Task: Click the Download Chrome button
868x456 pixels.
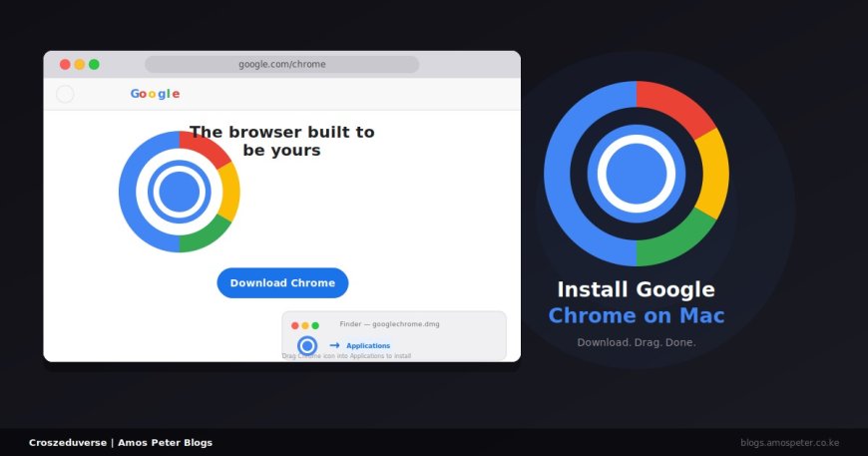Action: coord(282,282)
